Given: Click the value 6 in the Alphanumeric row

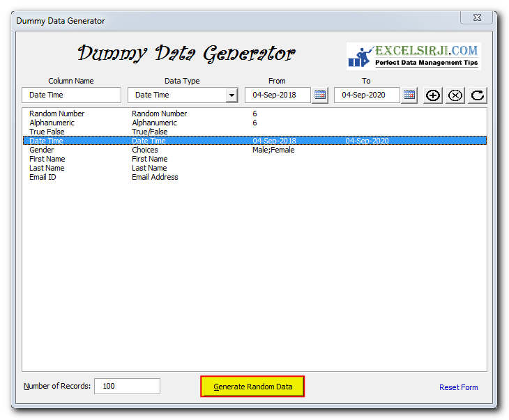Looking at the screenshot, I should pos(254,123).
